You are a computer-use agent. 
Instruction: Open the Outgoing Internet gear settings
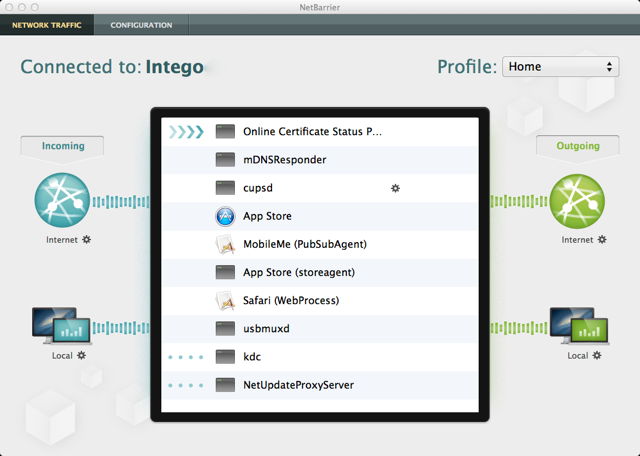[x=602, y=240]
